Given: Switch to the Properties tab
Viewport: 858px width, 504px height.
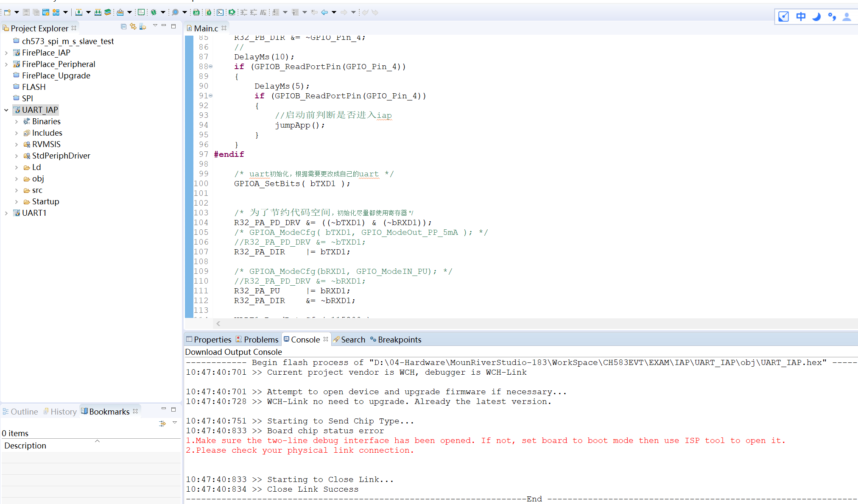Looking at the screenshot, I should (209, 340).
